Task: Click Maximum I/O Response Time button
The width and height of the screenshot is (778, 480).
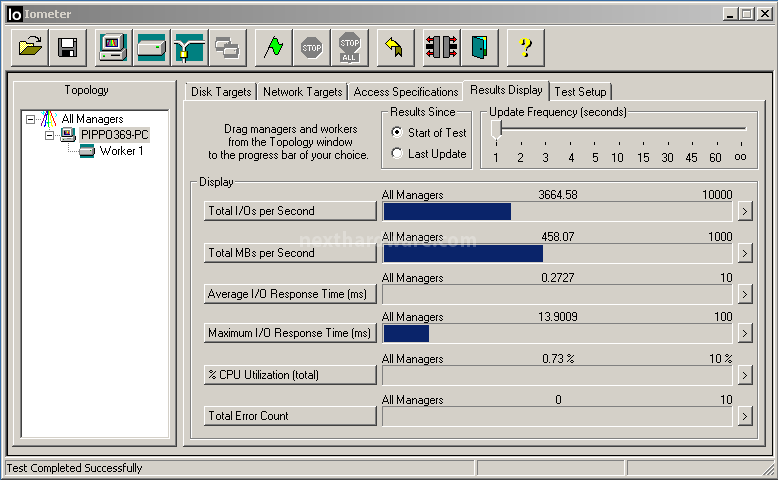Action: coord(290,333)
